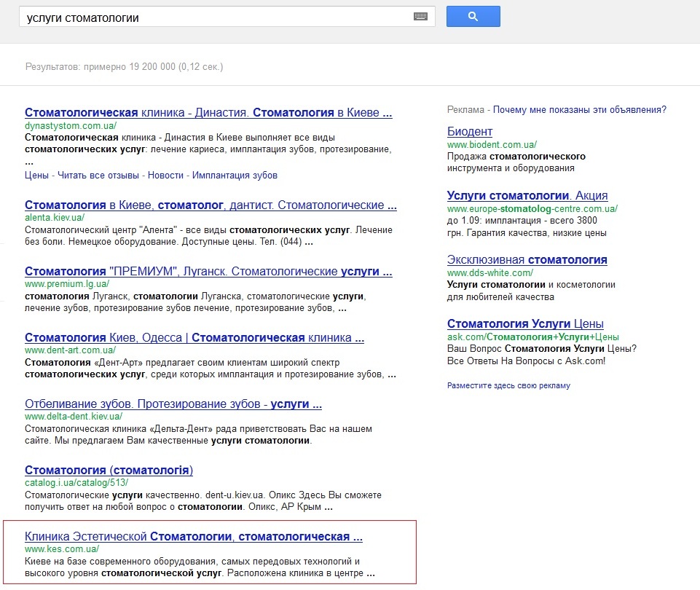Click the dynastystom.com.ua/ green URL
Screen dimensions: 700x590
(x=71, y=126)
